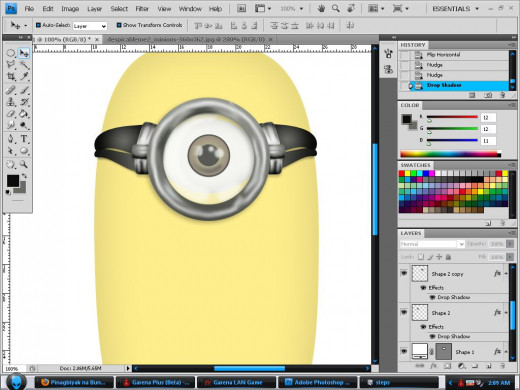
Task: Create new fill or adjustment layer
Action: point(461,366)
